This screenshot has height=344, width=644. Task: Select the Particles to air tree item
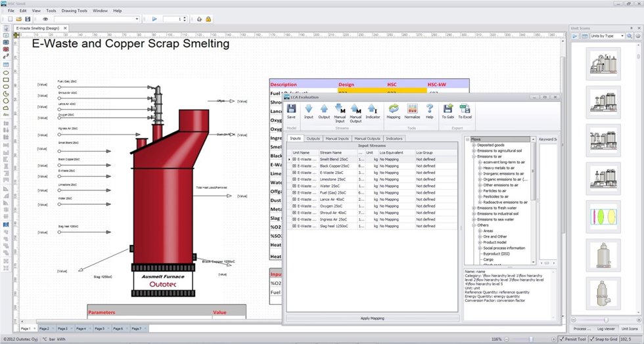(x=494, y=191)
